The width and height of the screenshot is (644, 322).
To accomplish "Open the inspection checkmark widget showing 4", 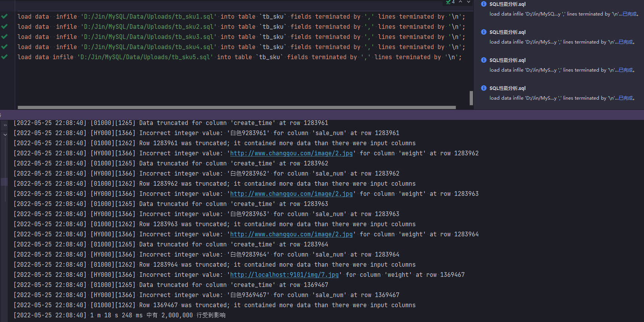I will coord(450,2).
